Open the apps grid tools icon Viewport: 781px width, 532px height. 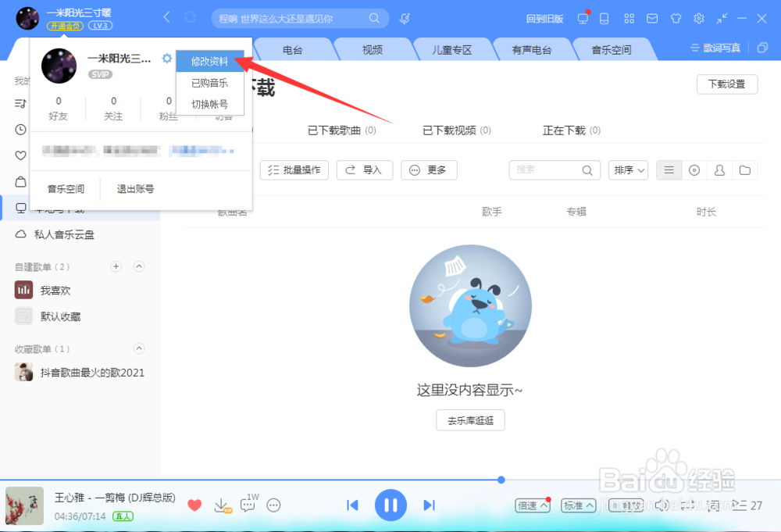point(629,19)
